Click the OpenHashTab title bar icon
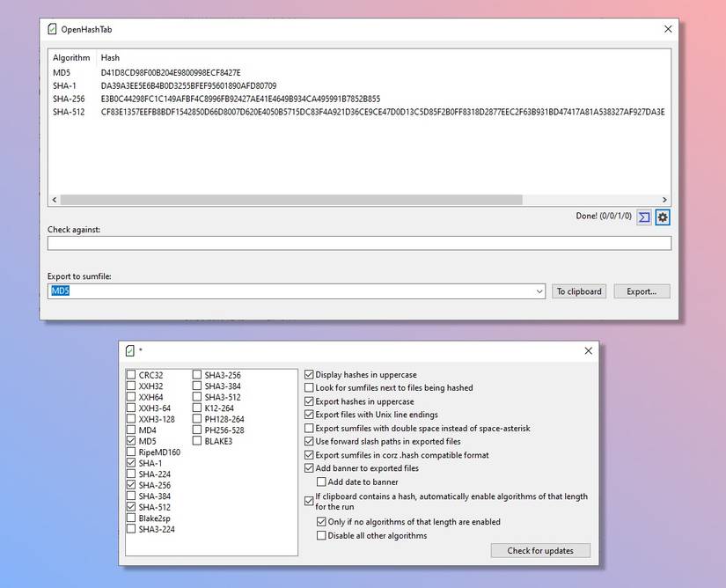This screenshot has width=726, height=588. 51,28
